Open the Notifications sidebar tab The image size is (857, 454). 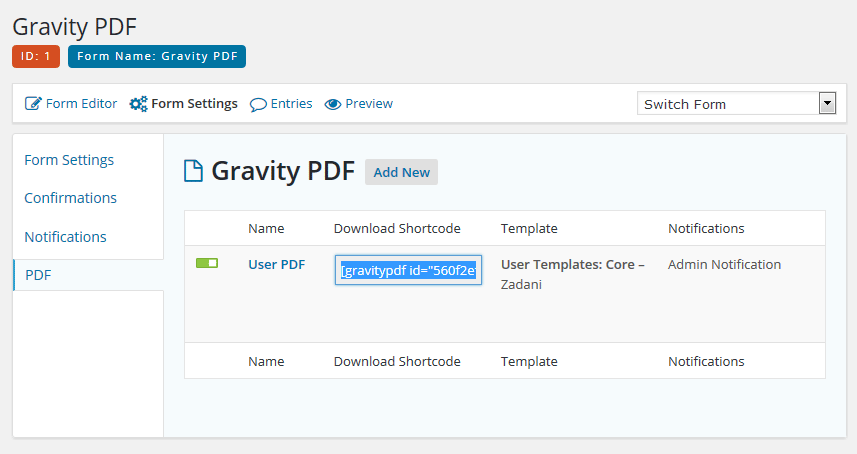65,237
